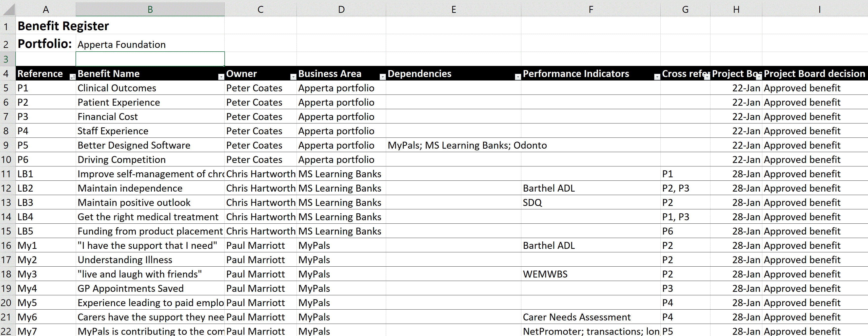Select row 4 header
This screenshot has height=336, width=868.
pos(6,74)
